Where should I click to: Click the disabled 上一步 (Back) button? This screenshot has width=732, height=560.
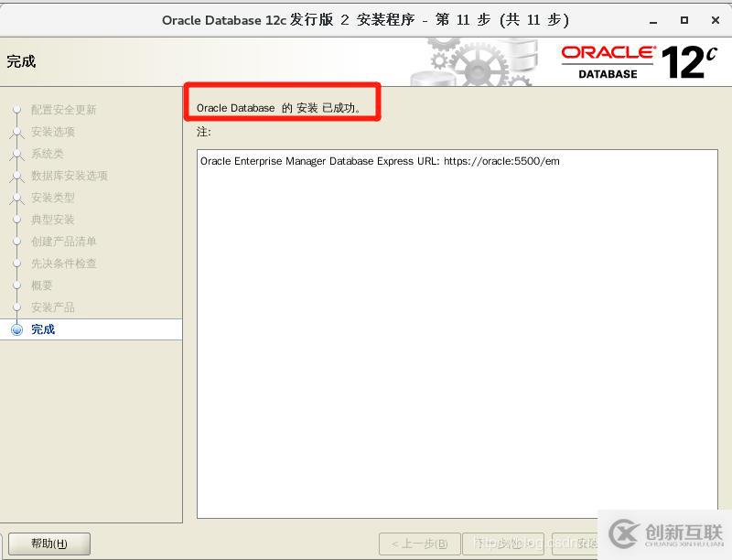pos(419,544)
